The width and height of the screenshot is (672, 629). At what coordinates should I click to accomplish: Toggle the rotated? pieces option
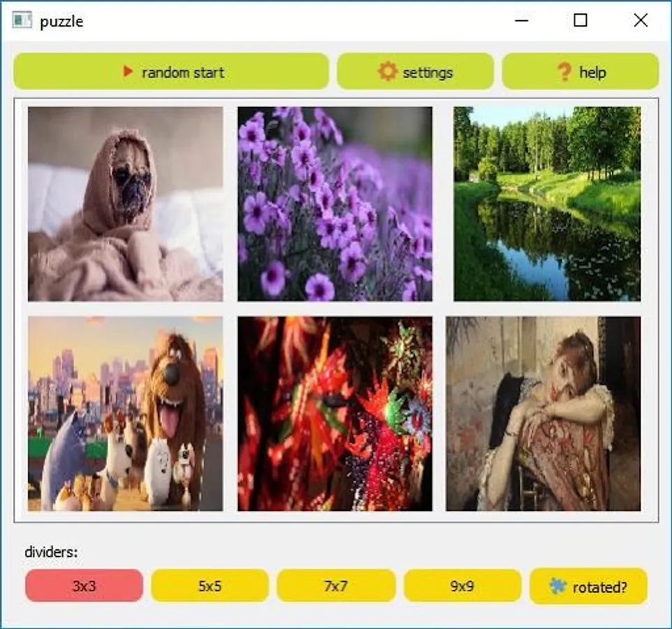pos(588,586)
